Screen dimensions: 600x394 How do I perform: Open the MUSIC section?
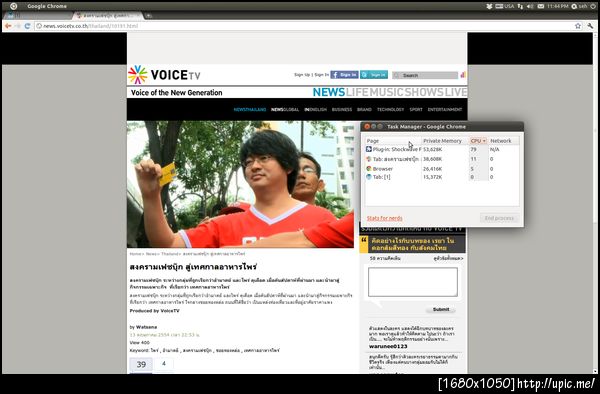pos(386,92)
